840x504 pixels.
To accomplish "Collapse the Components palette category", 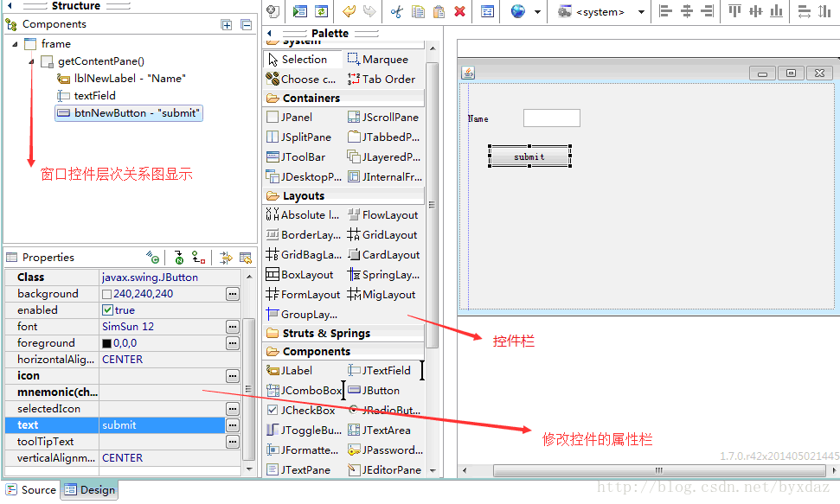I will tap(273, 351).
